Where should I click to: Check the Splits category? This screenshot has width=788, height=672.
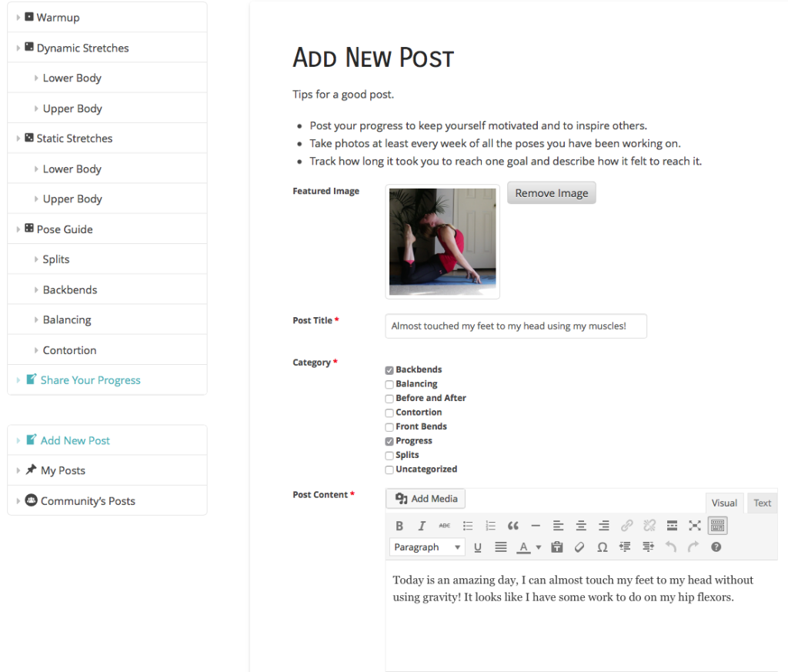[389, 456]
